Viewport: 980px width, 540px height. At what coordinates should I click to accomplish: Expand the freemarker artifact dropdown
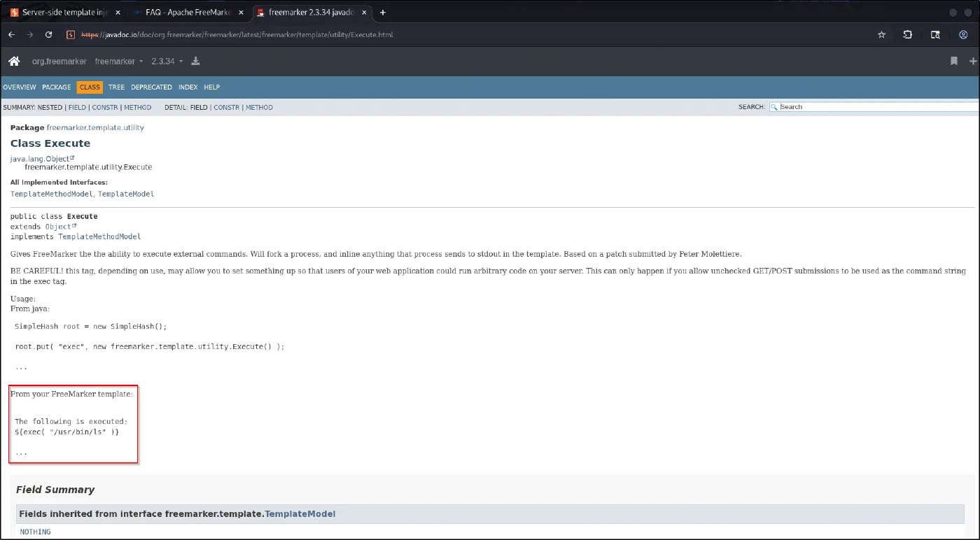(x=119, y=62)
